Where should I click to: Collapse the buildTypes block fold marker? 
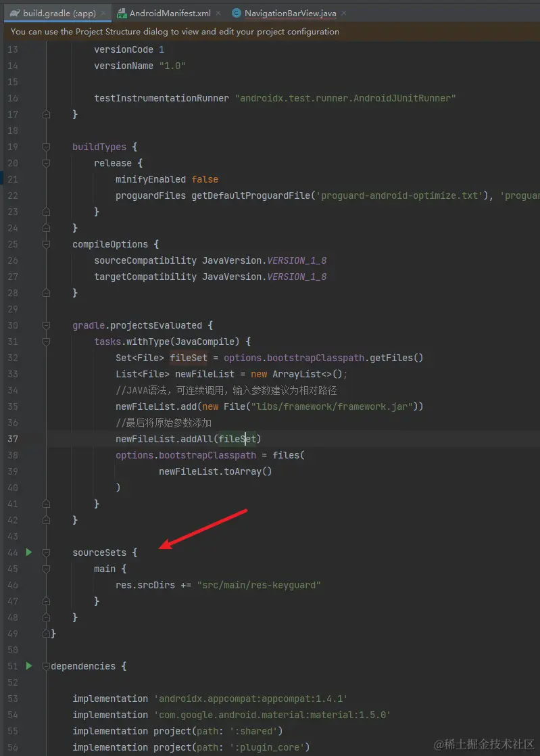[46, 147]
